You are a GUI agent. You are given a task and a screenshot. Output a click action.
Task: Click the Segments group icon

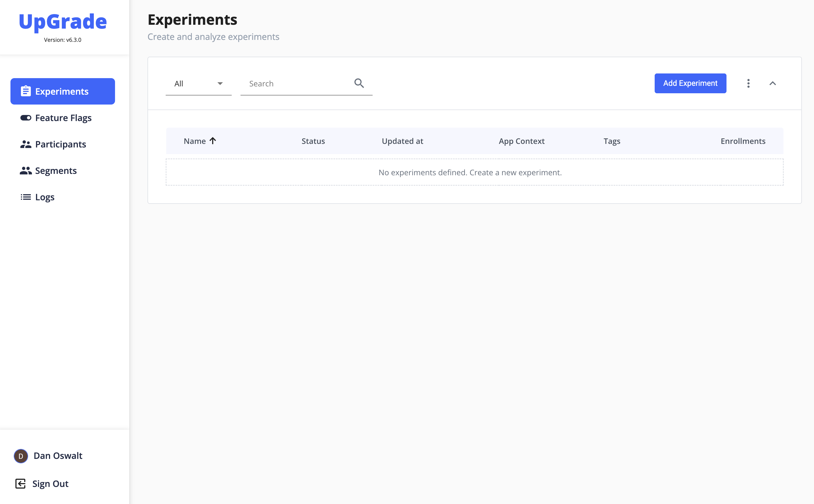point(26,171)
